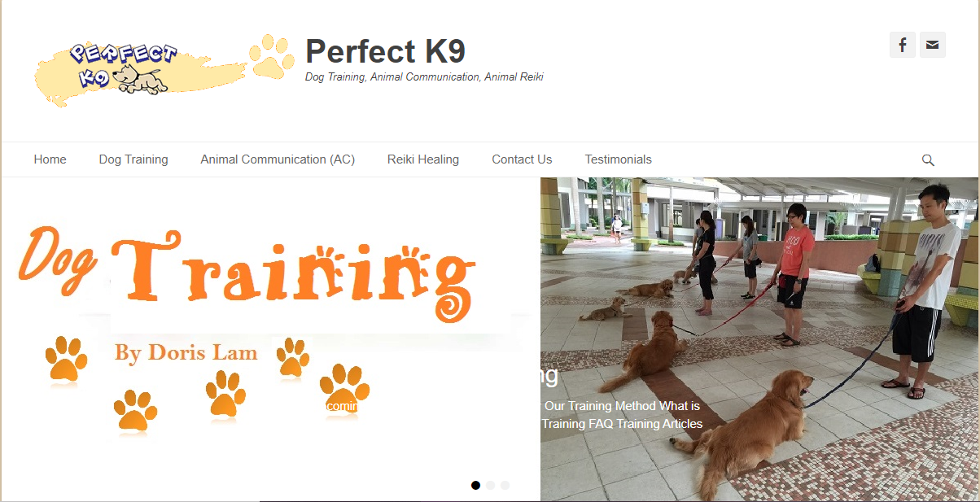Click the group dog training photo
Image resolution: width=980 pixels, height=502 pixels.
(759, 338)
